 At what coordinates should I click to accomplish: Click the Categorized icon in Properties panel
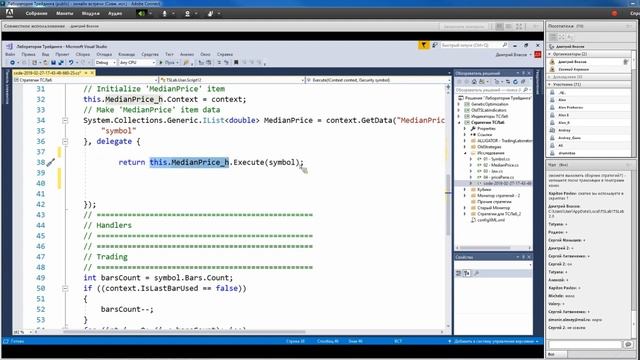point(458,273)
